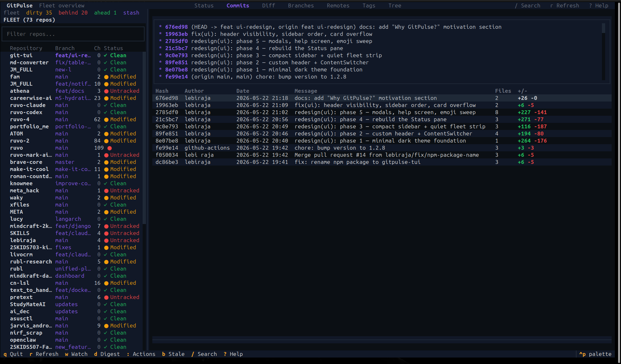The width and height of the screenshot is (621, 364).
Task: Click the Modified status dot for careerwise-ai
Action: pyautogui.click(x=106, y=98)
